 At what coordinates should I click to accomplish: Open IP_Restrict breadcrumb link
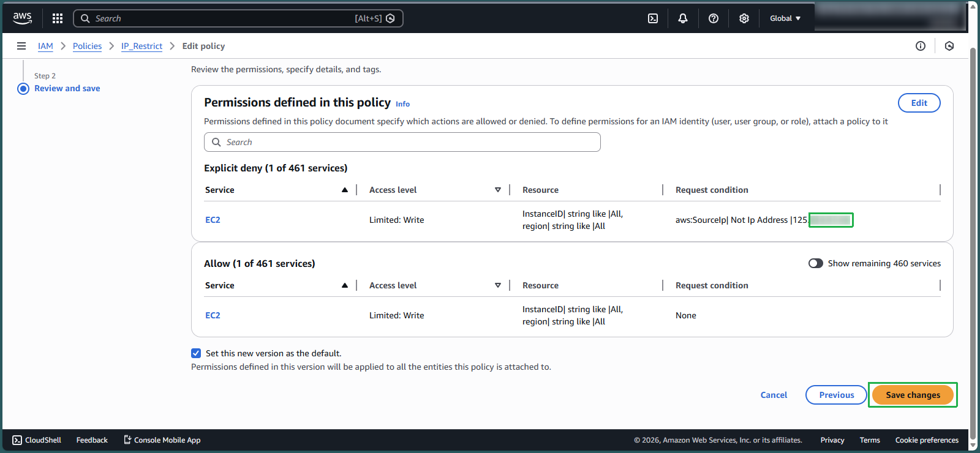pos(142,46)
